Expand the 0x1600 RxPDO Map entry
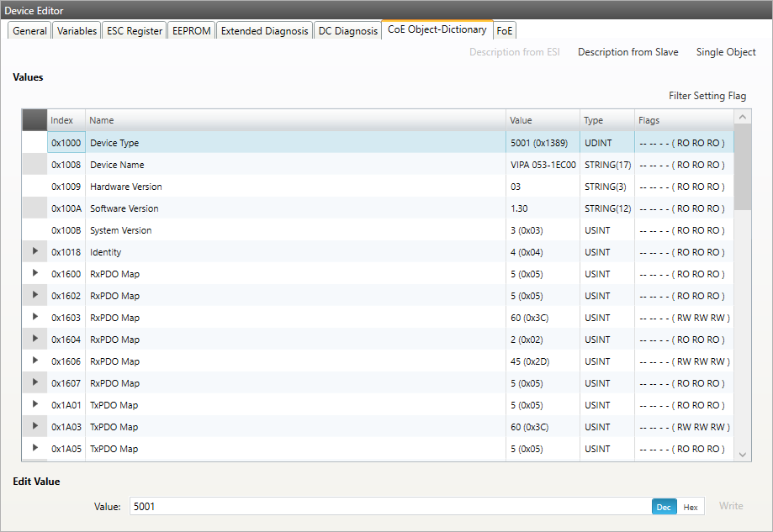773x532 pixels. tap(35, 273)
